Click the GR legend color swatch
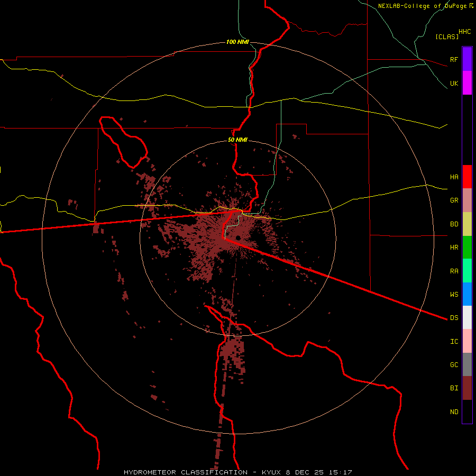The width and height of the screenshot is (476, 476). [x=467, y=200]
